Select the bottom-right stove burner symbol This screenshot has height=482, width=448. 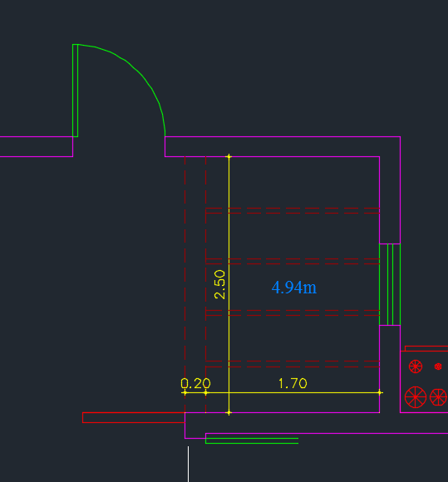pyautogui.click(x=438, y=397)
